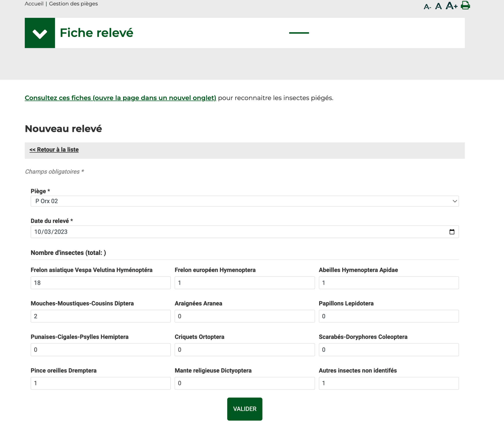The image size is (504, 432).
Task: Open the Piège dropdown showing P Orx 02
Action: click(245, 201)
